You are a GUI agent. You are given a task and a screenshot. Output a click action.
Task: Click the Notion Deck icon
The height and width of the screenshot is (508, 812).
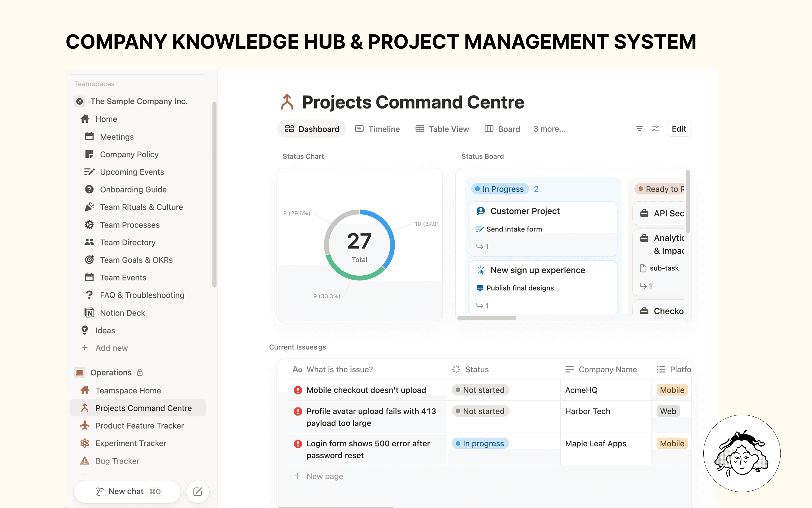pyautogui.click(x=89, y=313)
